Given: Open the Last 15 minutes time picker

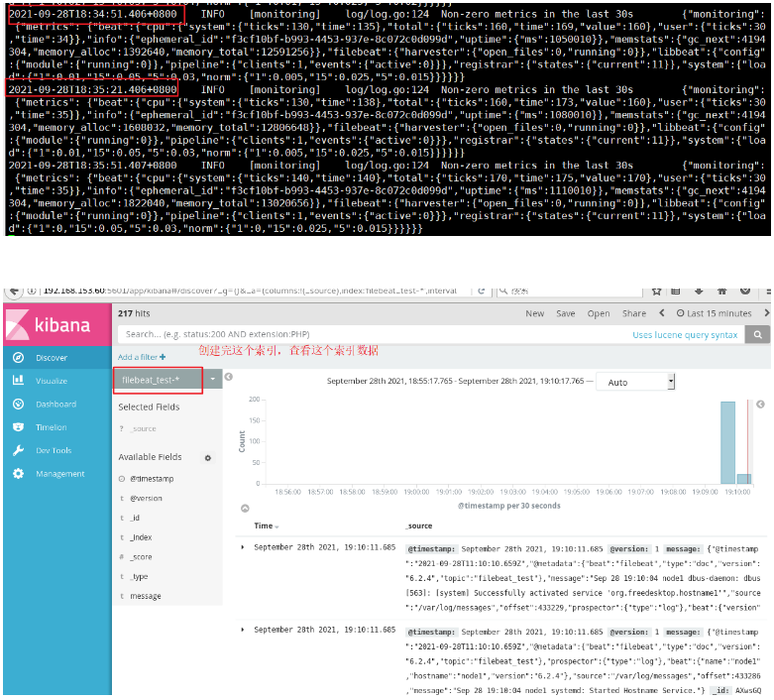Looking at the screenshot, I should click(x=715, y=313).
